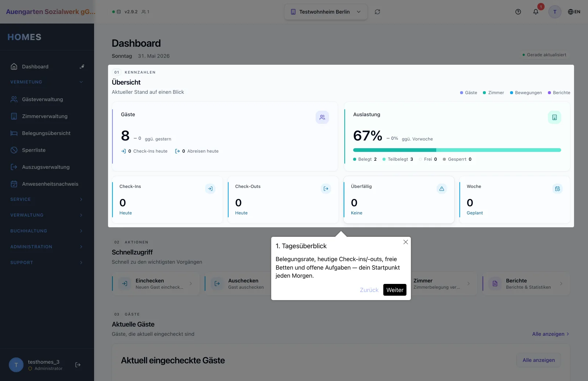Image resolution: width=588 pixels, height=381 pixels.
Task: Click the Gerade aktualisiert status badge
Action: click(545, 55)
